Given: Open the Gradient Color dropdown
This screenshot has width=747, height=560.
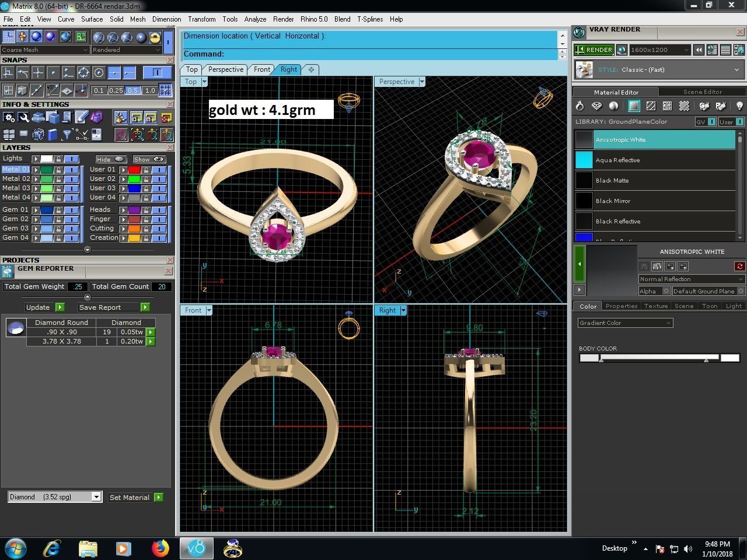Looking at the screenshot, I should click(x=625, y=323).
